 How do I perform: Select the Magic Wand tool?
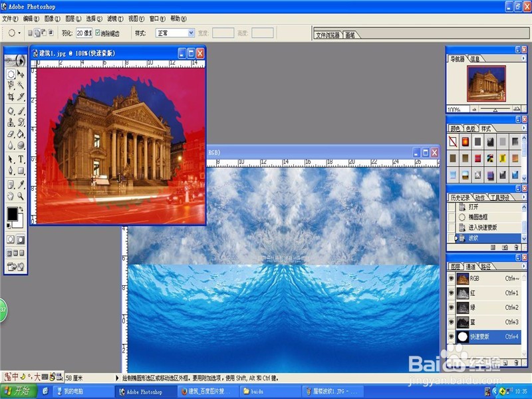[21, 85]
